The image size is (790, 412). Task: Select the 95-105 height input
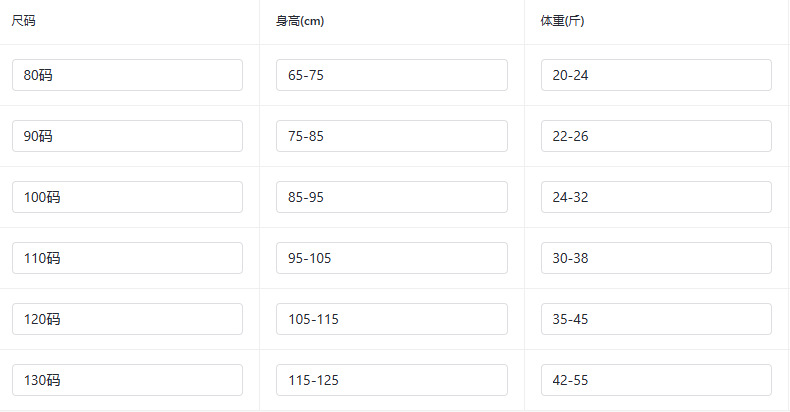point(391,258)
